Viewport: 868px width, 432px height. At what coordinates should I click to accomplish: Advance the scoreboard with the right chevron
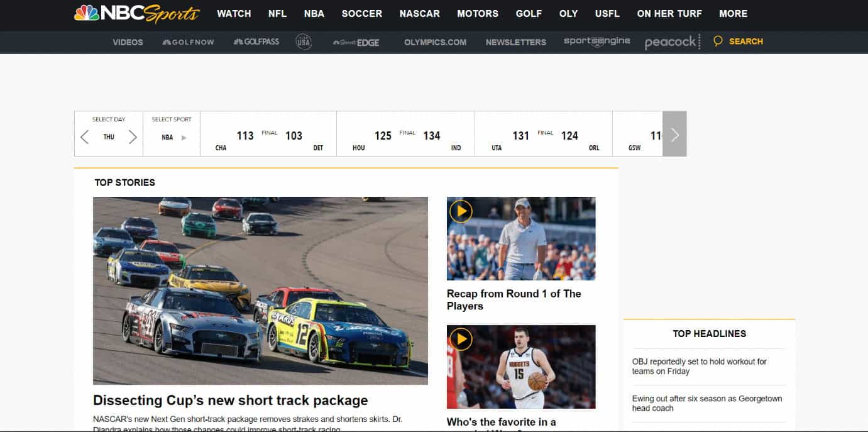coord(674,134)
